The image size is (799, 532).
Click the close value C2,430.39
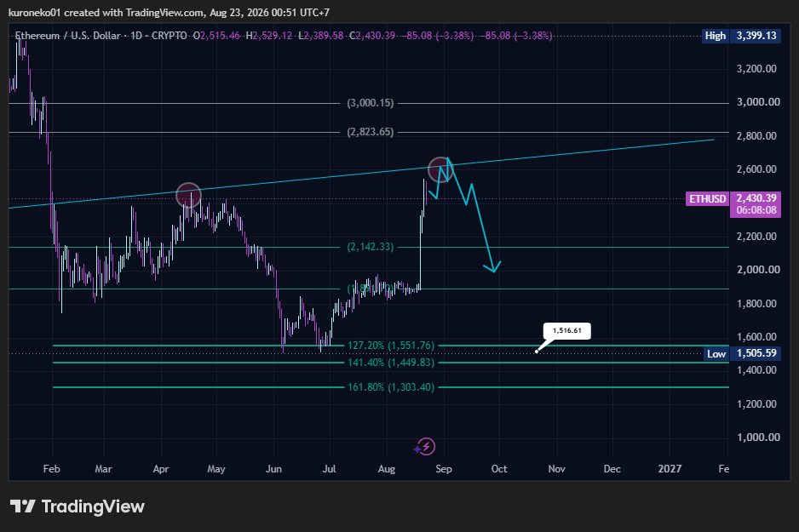pyautogui.click(x=372, y=36)
